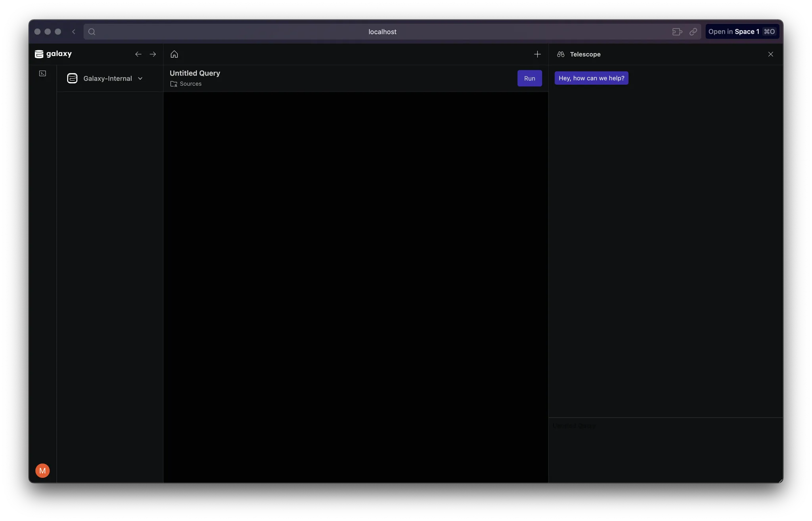Close the Telescope panel
Image resolution: width=812 pixels, height=521 pixels.
770,54
